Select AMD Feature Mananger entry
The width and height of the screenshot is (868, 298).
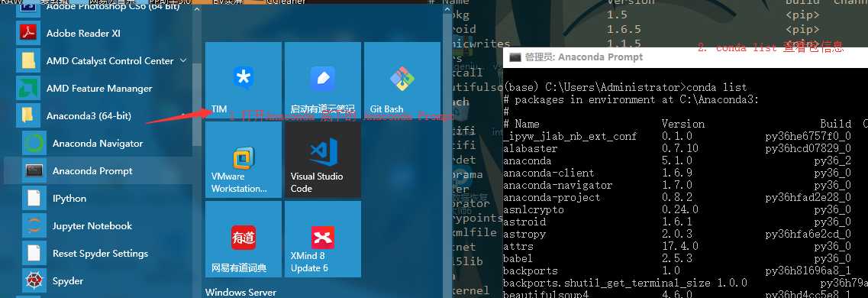click(99, 89)
